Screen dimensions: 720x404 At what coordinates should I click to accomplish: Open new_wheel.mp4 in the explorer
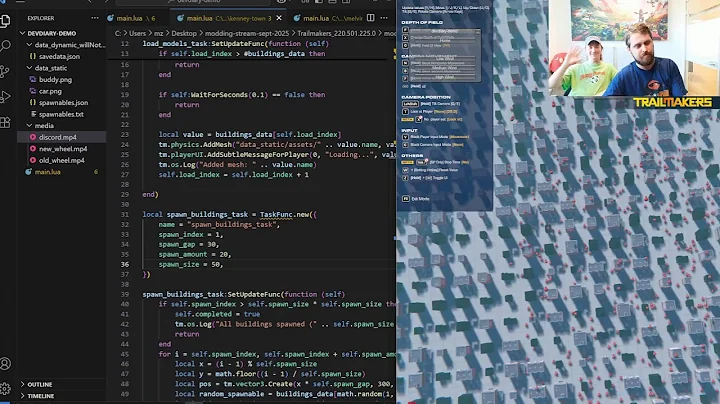(62, 149)
